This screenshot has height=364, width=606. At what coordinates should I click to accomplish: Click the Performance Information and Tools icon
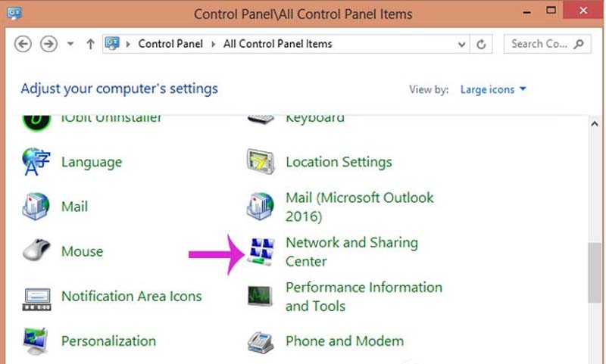click(261, 297)
